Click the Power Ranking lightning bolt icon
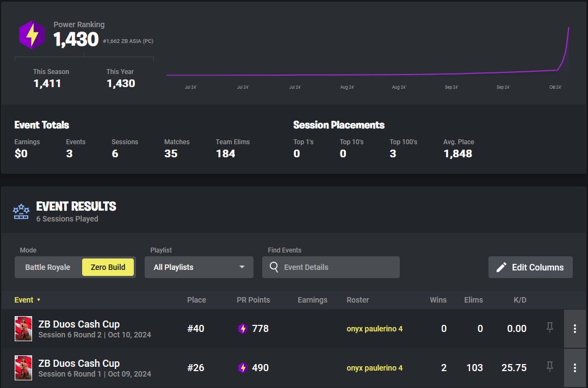 pos(31,34)
